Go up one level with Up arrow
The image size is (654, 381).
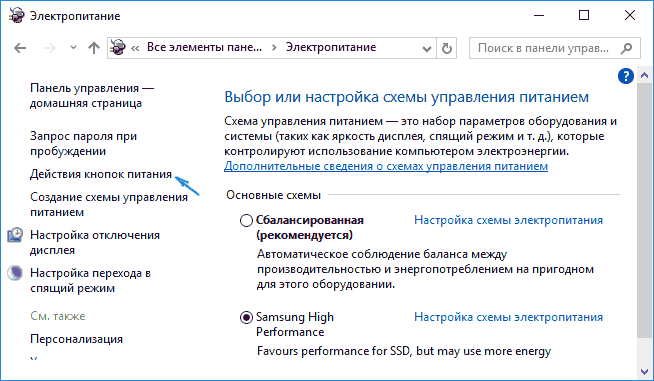(94, 48)
